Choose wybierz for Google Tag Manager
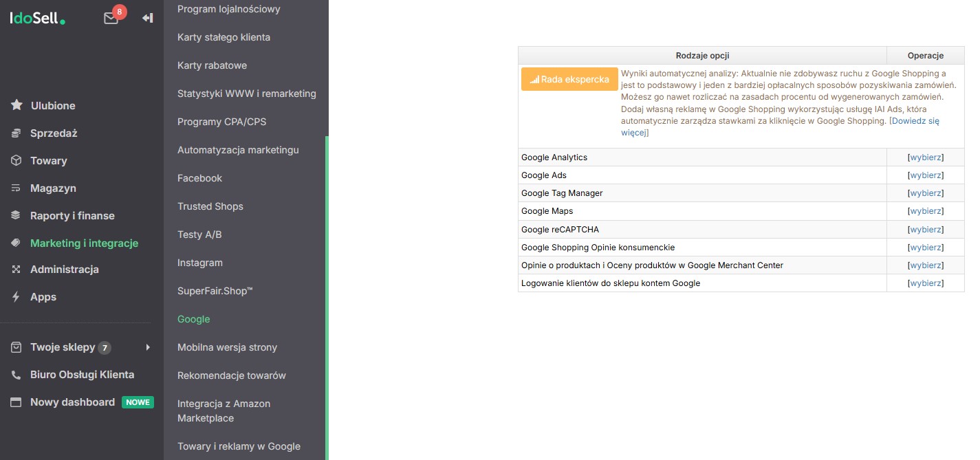Viewport: 980px width, 460px height. click(926, 193)
